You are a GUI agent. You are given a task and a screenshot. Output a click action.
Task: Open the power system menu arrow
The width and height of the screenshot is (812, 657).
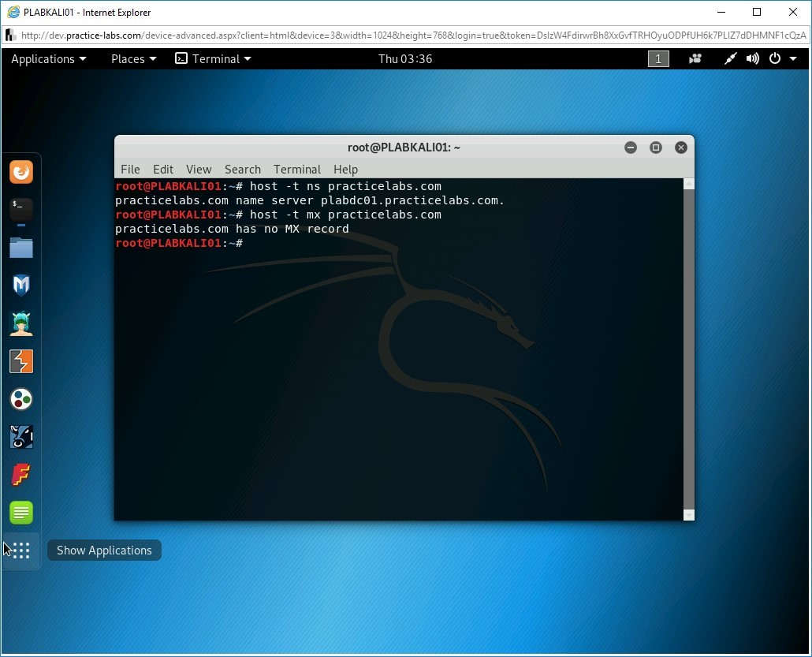click(792, 59)
